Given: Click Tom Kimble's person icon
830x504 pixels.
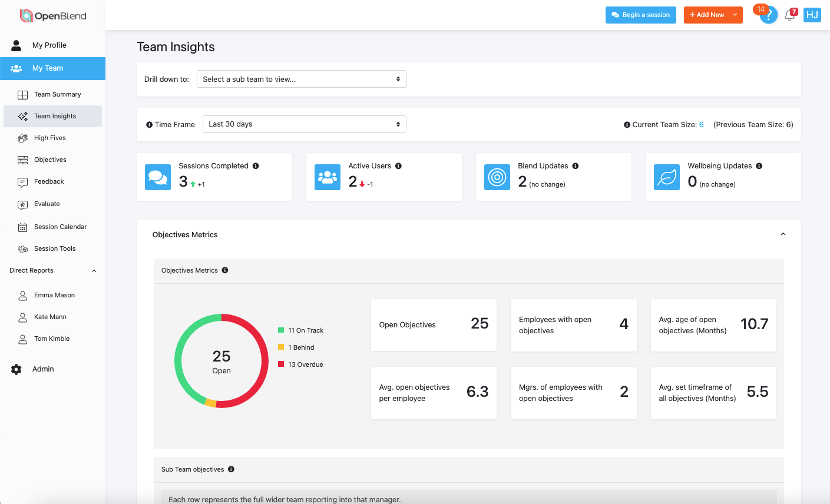Looking at the screenshot, I should pos(23,339).
